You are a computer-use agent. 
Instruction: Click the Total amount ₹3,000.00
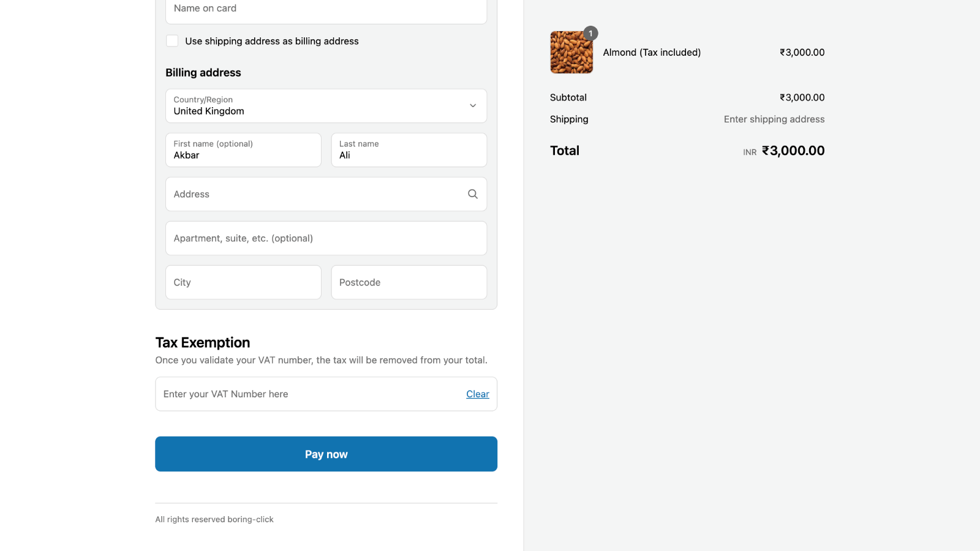[x=793, y=151]
